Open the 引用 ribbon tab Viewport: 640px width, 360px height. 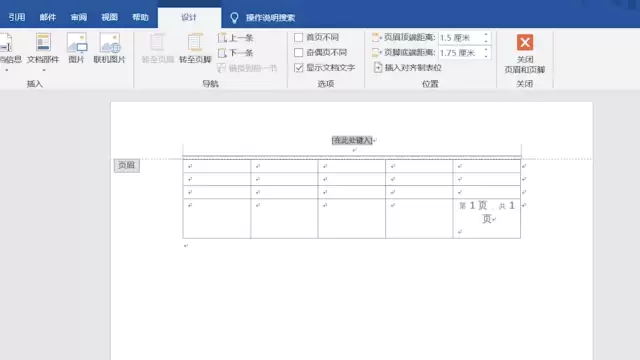coord(17,17)
